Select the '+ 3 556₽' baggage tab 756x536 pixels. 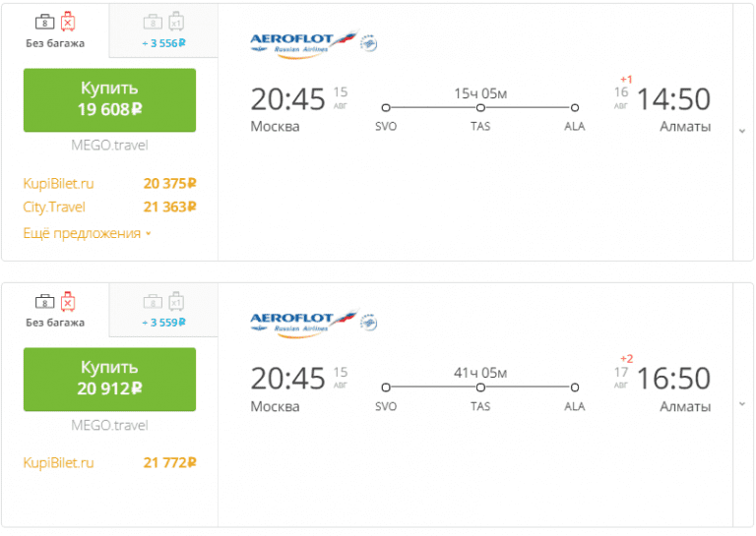pyautogui.click(x=163, y=30)
